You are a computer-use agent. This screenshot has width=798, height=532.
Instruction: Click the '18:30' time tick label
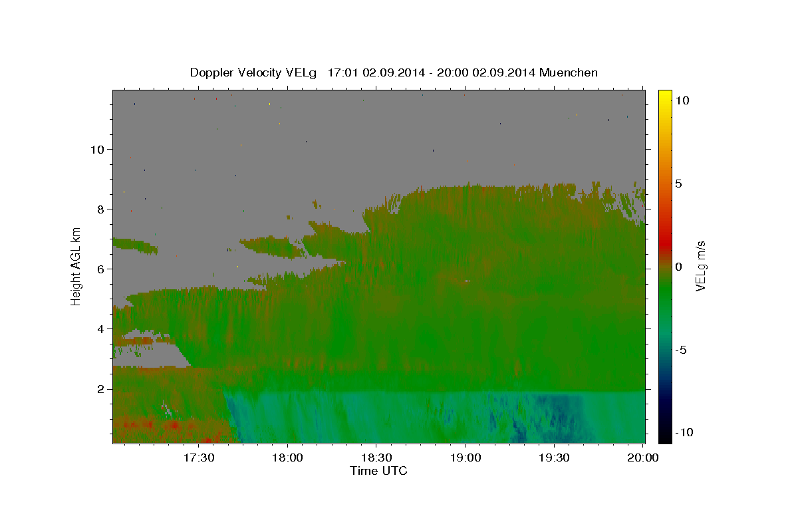coord(376,458)
